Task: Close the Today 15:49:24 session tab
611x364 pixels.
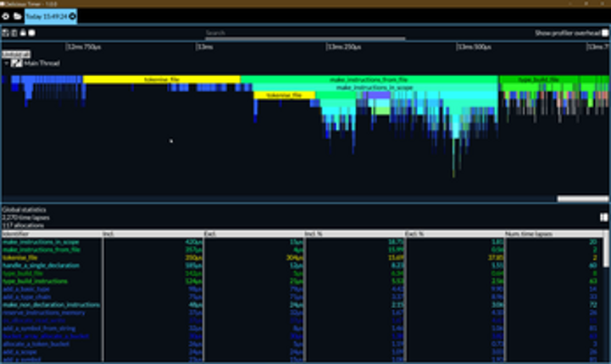Action: click(x=72, y=16)
